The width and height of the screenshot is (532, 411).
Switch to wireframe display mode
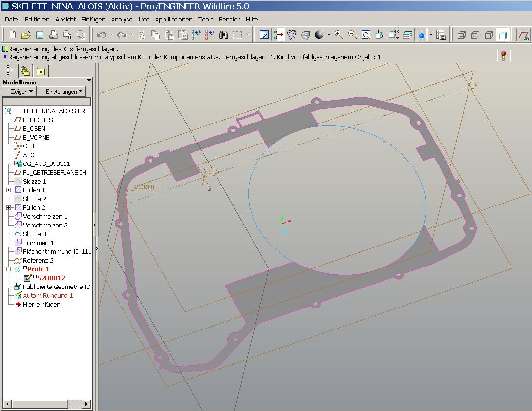point(462,35)
